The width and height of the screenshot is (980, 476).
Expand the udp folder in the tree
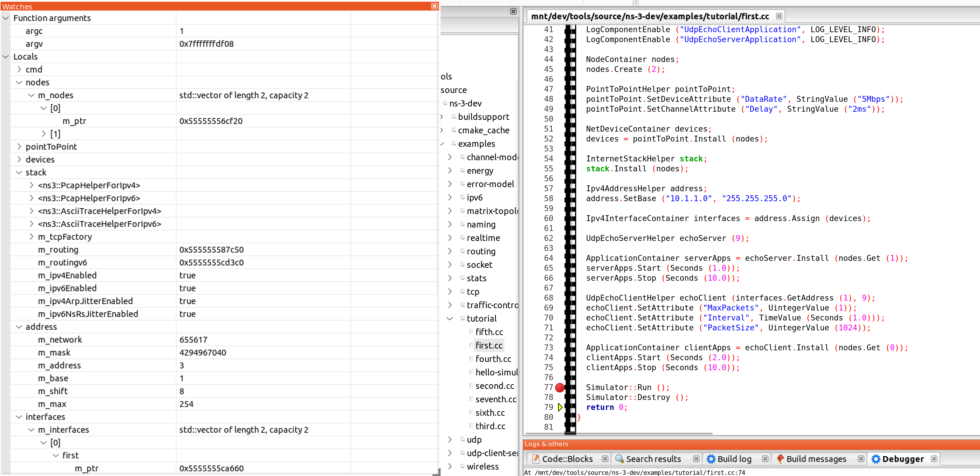click(450, 439)
